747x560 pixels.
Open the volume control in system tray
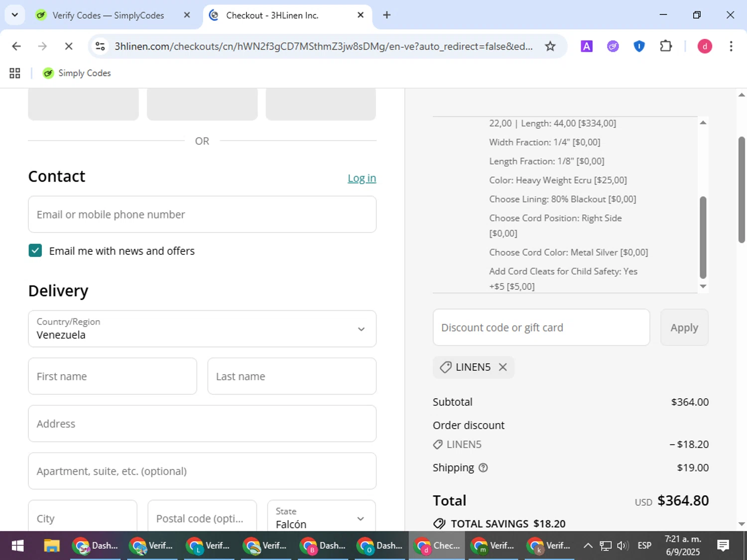(x=622, y=546)
